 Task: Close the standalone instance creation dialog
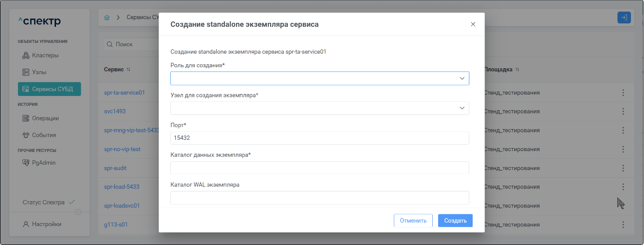pos(473,24)
